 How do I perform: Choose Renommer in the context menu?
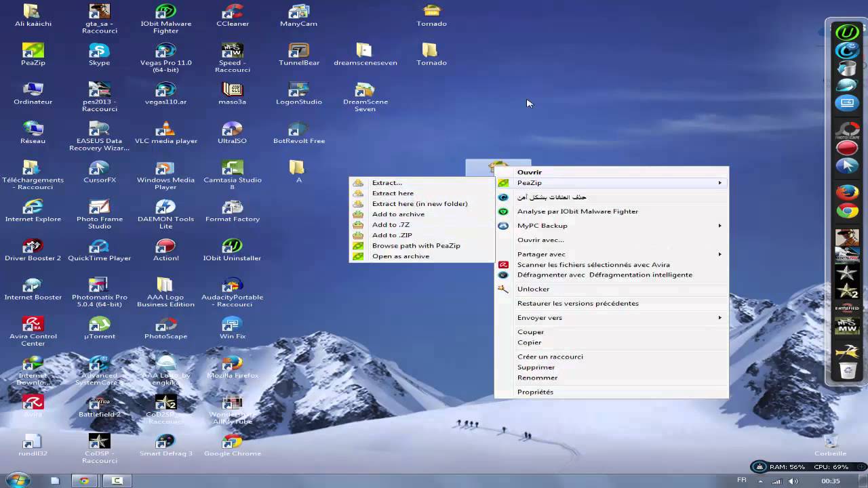[x=612, y=378]
